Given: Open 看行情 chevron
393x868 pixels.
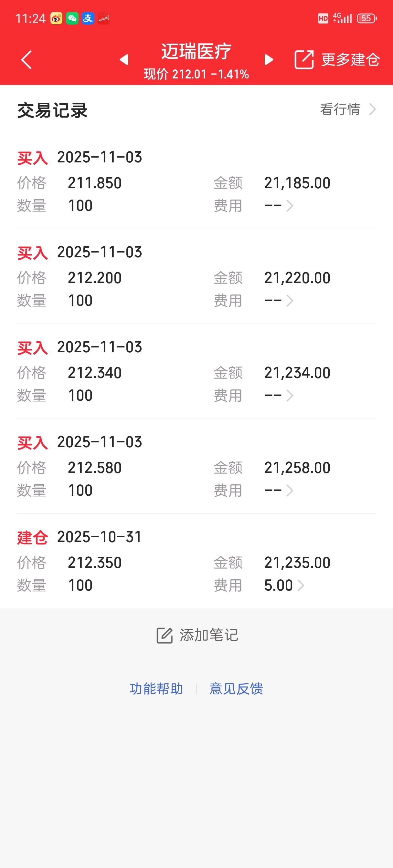Looking at the screenshot, I should tap(372, 109).
